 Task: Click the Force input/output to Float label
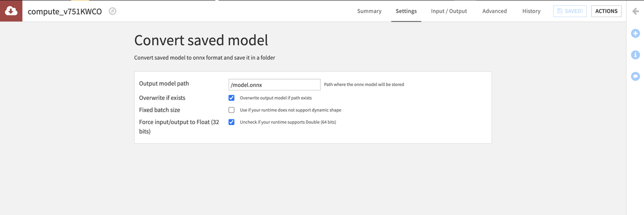tap(179, 126)
